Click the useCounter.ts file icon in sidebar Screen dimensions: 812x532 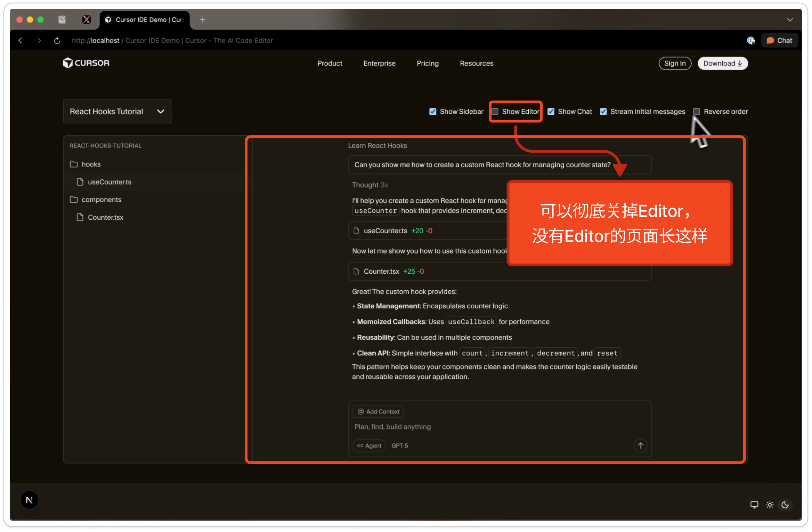pyautogui.click(x=80, y=182)
